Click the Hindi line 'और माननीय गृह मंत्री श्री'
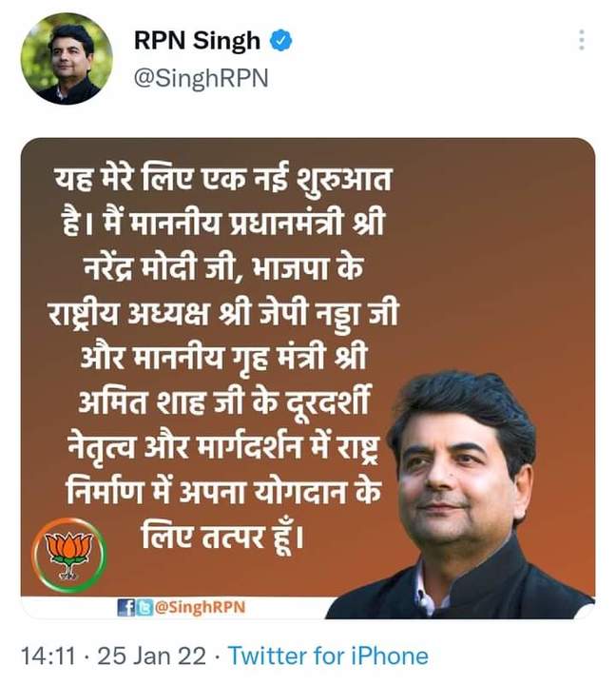 (223, 359)
